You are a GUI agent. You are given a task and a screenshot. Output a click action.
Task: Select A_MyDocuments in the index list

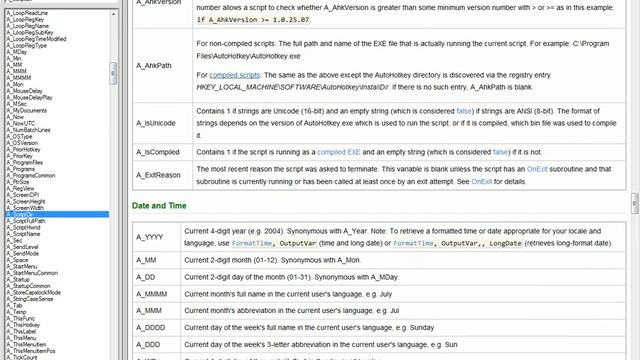coord(27,111)
